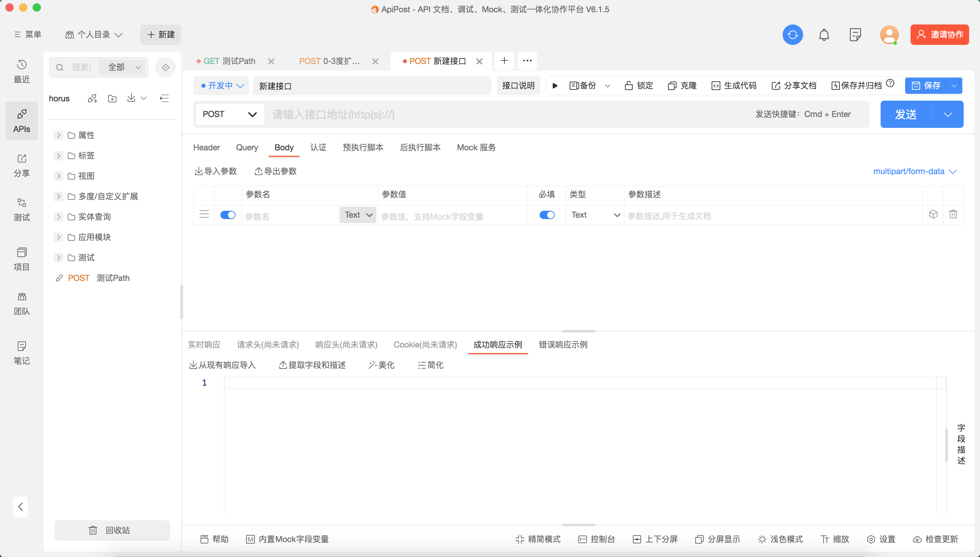Expand the 属性 folder
The image size is (980, 557).
[59, 135]
